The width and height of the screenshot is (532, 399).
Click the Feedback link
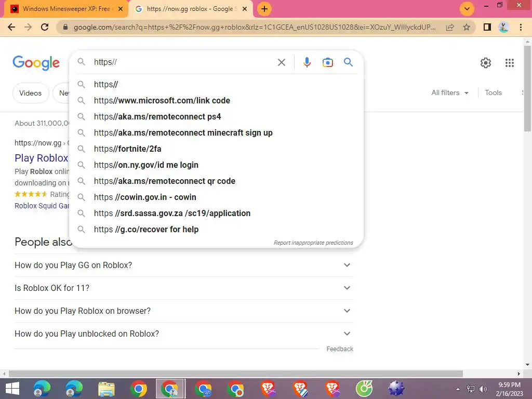click(x=340, y=349)
